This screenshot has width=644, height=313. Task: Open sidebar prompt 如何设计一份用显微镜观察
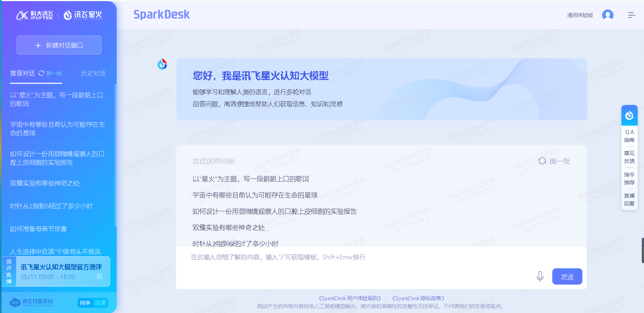pyautogui.click(x=57, y=158)
